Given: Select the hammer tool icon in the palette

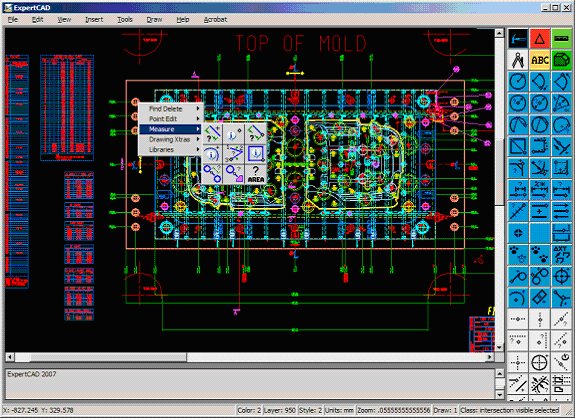Looking at the screenshot, I should 518,39.
